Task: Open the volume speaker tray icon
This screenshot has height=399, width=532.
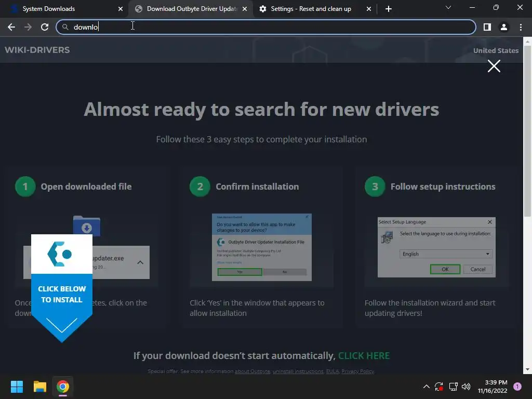Action: (x=467, y=387)
